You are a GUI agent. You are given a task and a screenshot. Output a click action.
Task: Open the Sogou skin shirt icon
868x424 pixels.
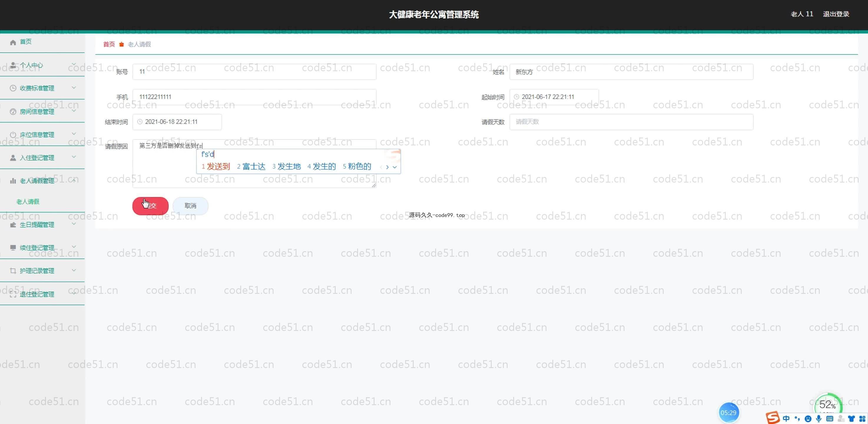[852, 419]
